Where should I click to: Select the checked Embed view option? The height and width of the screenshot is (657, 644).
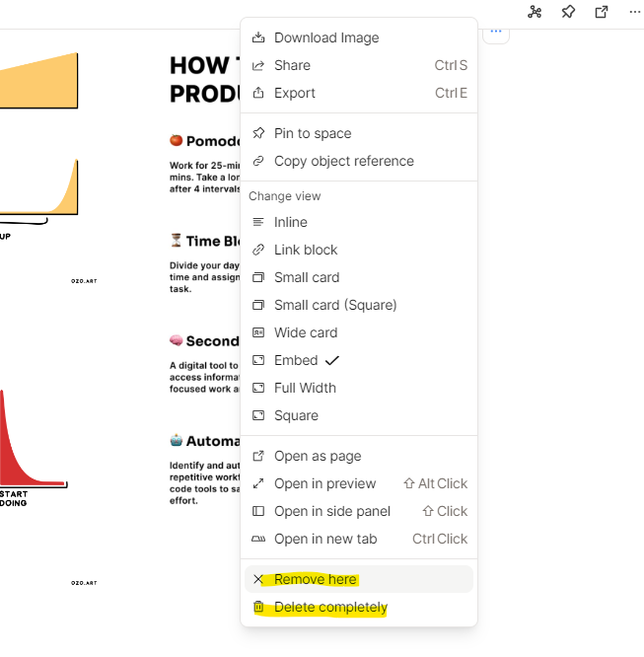(x=296, y=360)
